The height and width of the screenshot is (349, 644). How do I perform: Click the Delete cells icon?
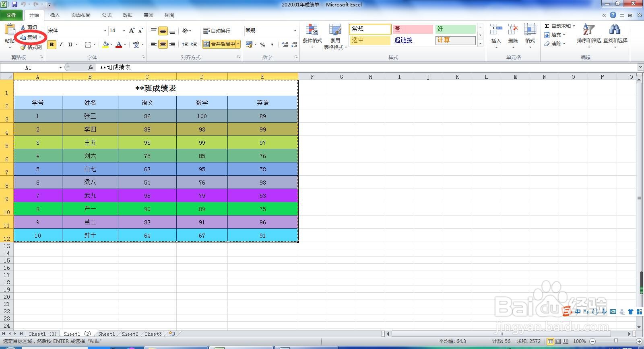513,30
